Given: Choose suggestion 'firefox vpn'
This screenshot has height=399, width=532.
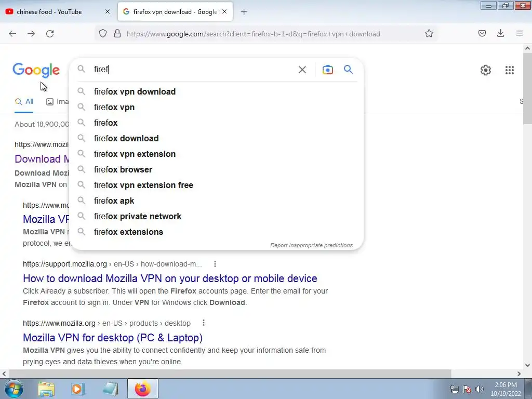Looking at the screenshot, I should coord(217,107).
